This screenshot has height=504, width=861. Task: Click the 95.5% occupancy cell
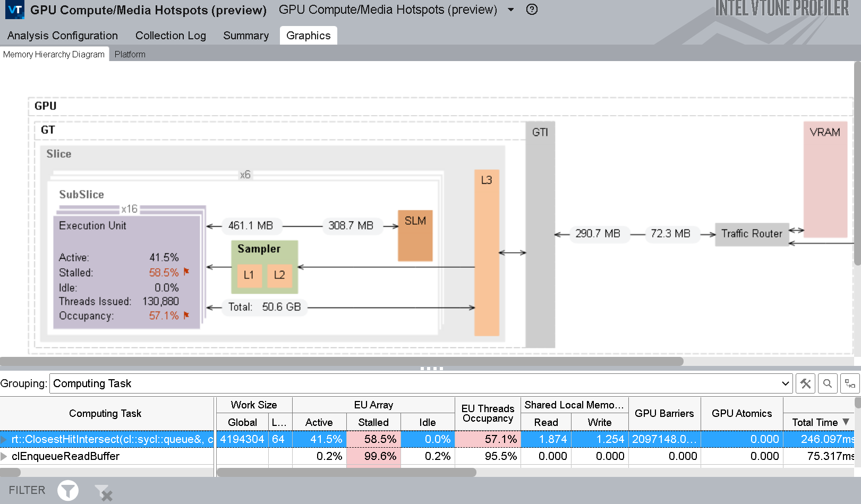click(x=488, y=456)
